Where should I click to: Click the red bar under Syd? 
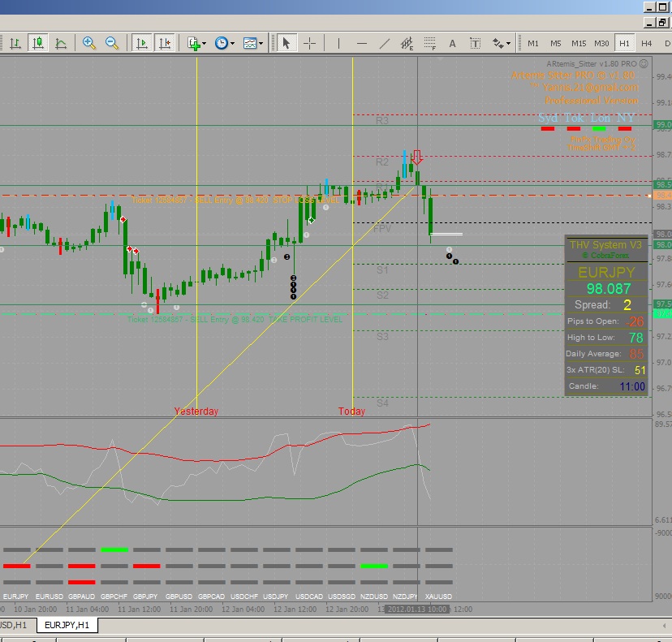pos(548,128)
